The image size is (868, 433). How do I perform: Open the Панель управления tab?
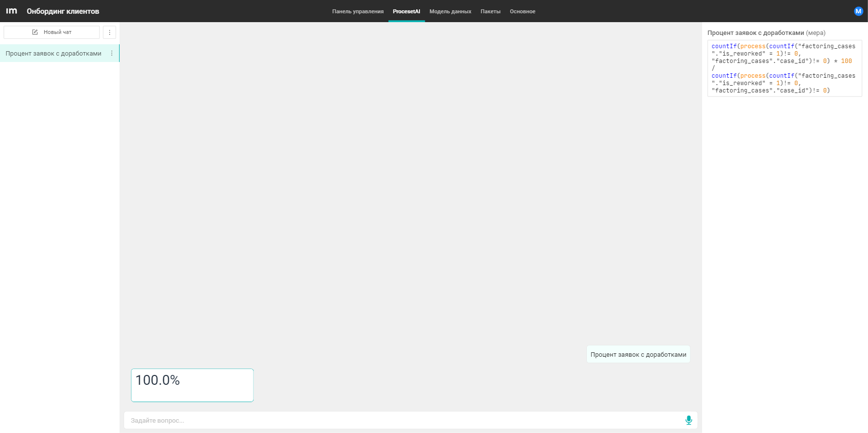(x=358, y=11)
